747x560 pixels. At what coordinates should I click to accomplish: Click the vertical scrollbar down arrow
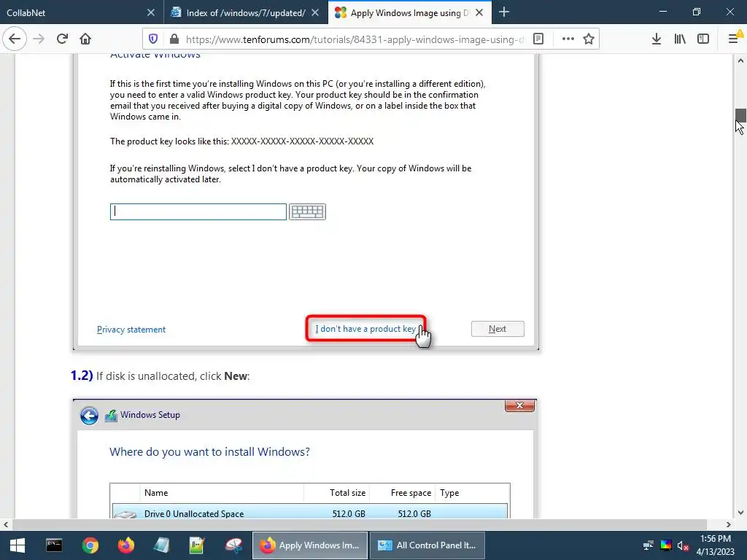tap(740, 513)
